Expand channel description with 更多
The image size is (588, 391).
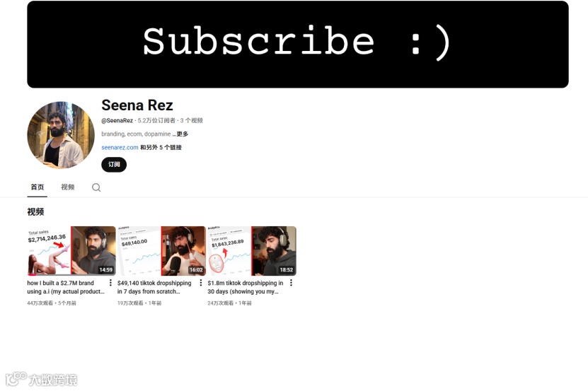(183, 134)
